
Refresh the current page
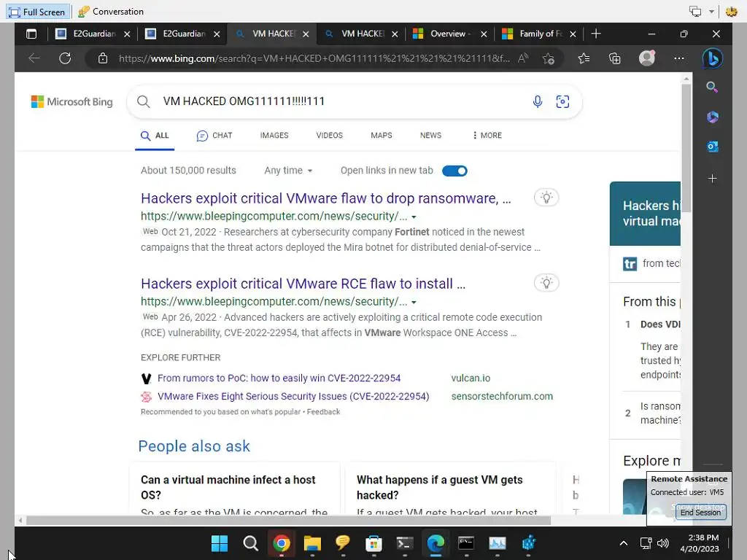[65, 58]
